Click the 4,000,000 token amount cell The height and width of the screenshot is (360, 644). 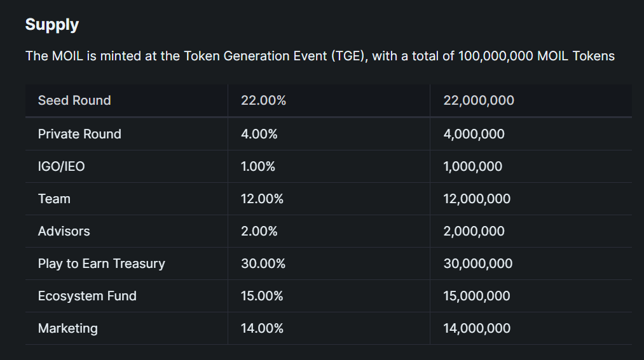tap(474, 134)
